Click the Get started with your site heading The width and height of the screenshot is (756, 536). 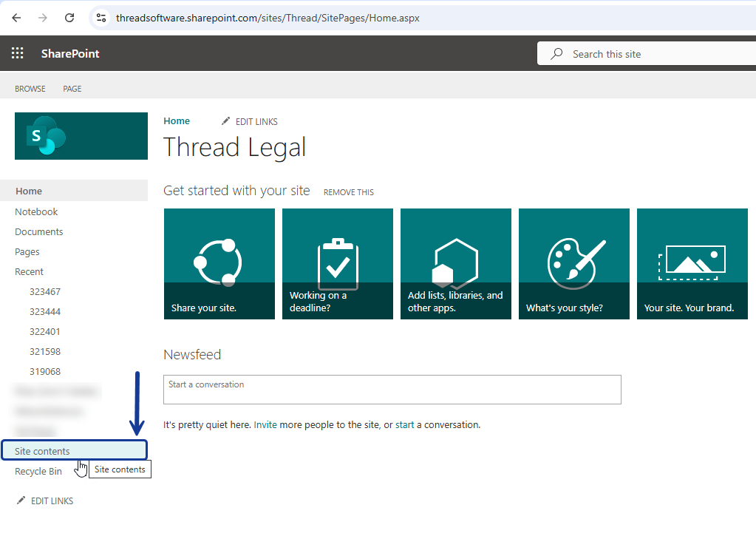[236, 191]
